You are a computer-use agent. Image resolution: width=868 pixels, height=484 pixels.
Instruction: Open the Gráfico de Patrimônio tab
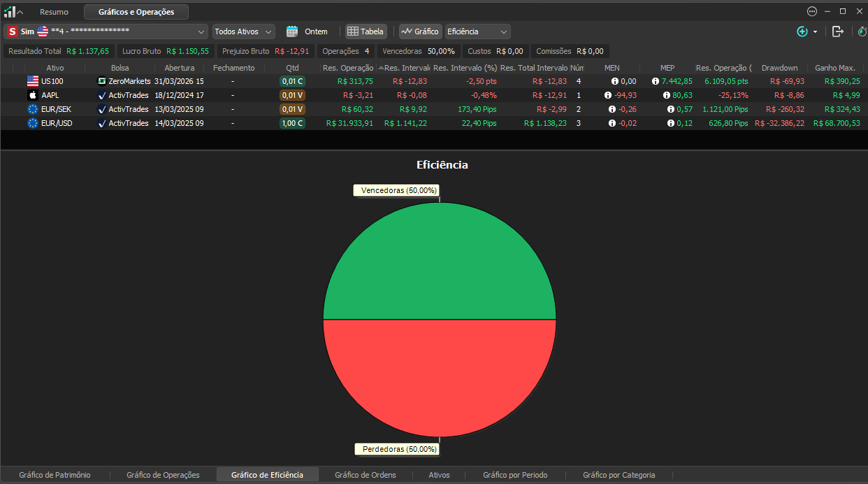coord(55,475)
